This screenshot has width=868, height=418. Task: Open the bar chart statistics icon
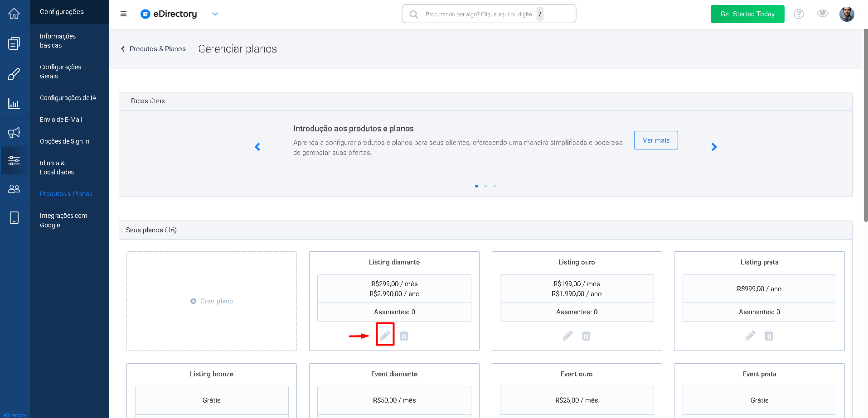[x=14, y=104]
